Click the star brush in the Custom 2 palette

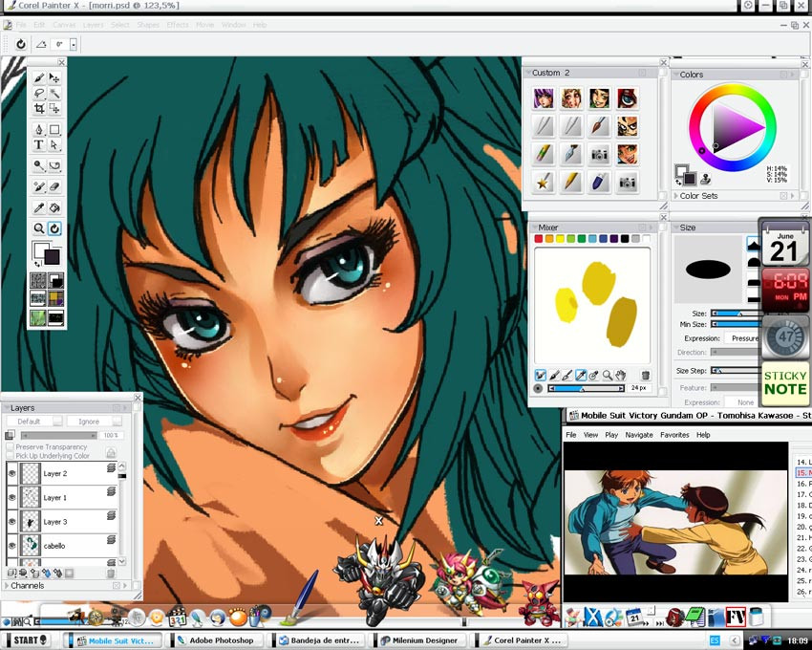544,183
